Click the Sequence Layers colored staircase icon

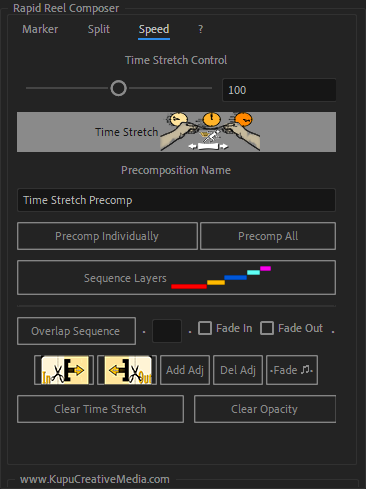pyautogui.click(x=221, y=277)
